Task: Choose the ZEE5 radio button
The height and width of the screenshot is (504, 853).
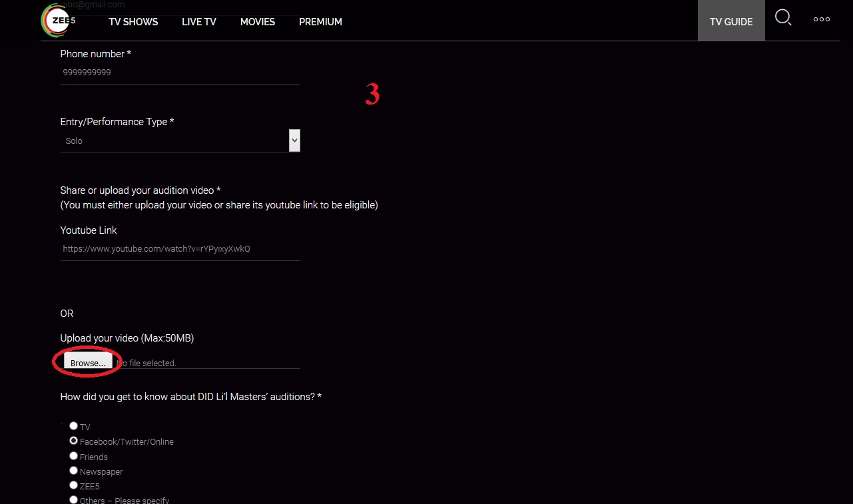Action: (74, 485)
